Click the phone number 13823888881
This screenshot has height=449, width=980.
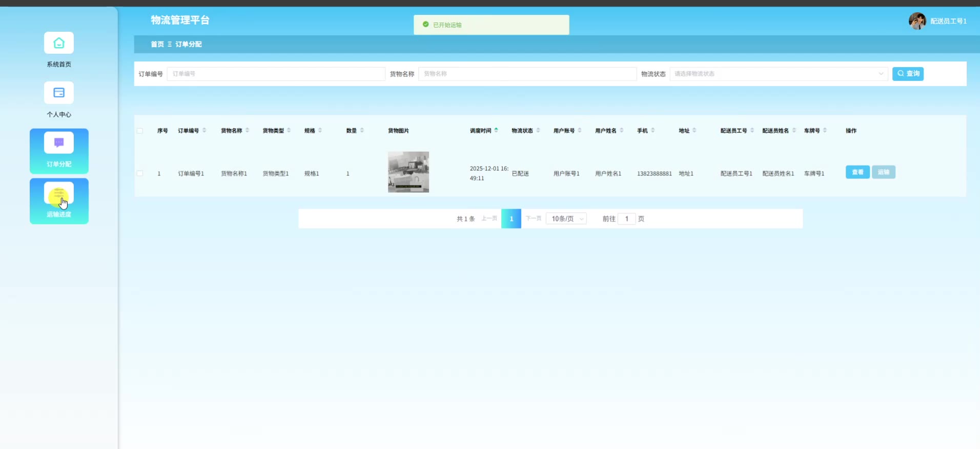tap(655, 174)
